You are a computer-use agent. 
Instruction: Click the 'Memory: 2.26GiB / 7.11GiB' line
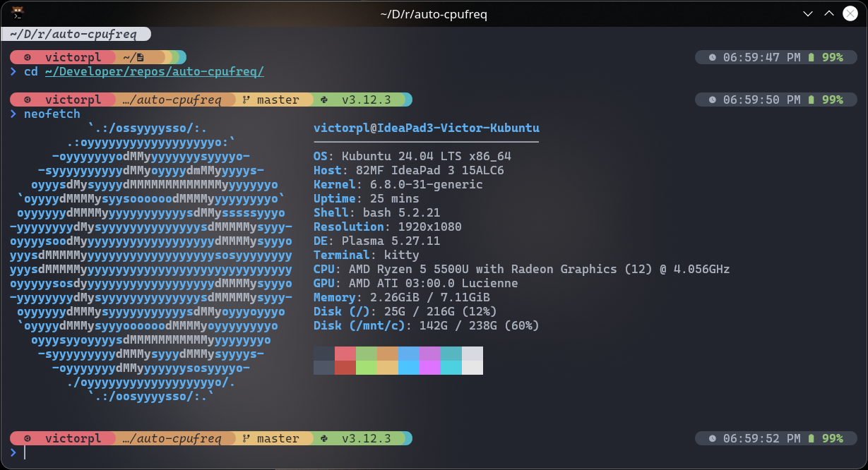coord(402,297)
